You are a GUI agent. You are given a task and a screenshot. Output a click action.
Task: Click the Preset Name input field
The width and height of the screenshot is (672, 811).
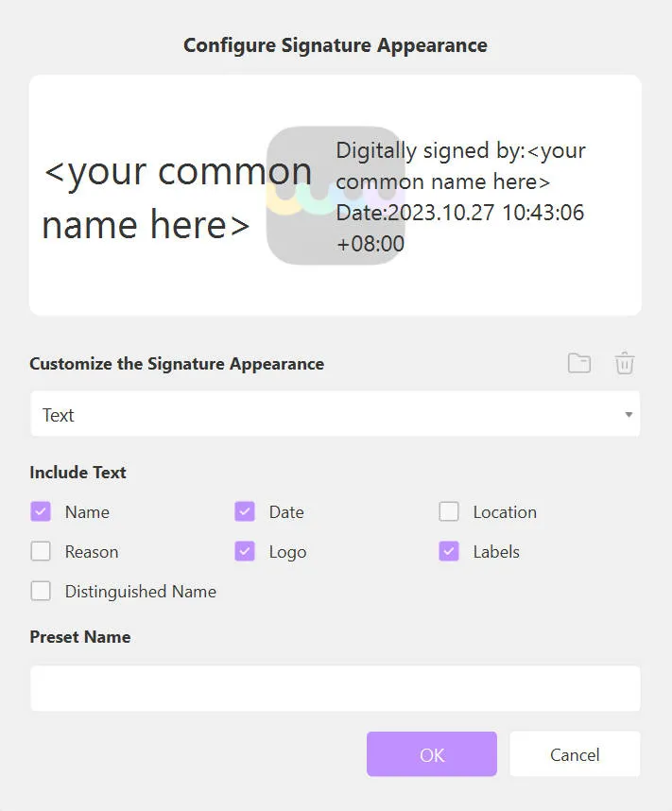pyautogui.click(x=335, y=688)
